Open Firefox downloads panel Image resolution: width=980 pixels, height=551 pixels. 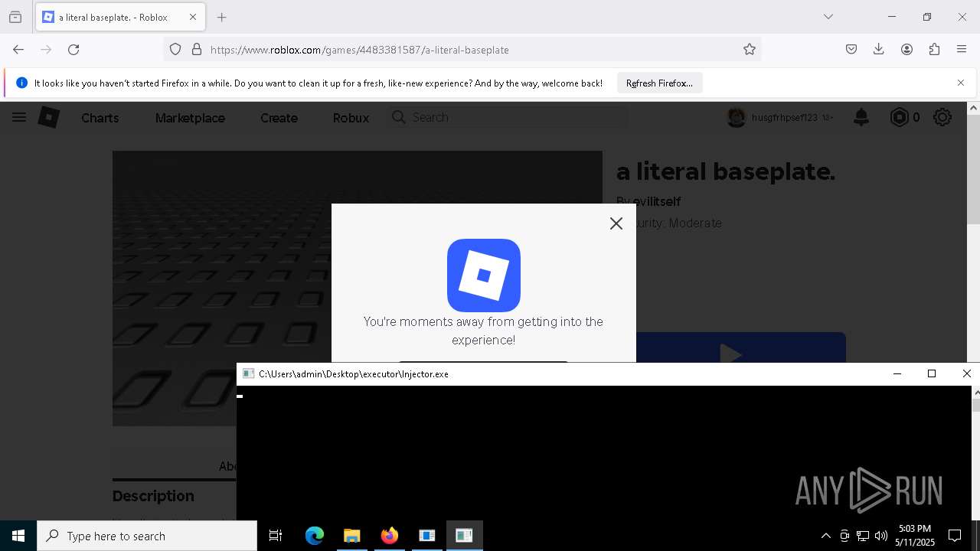tap(879, 50)
